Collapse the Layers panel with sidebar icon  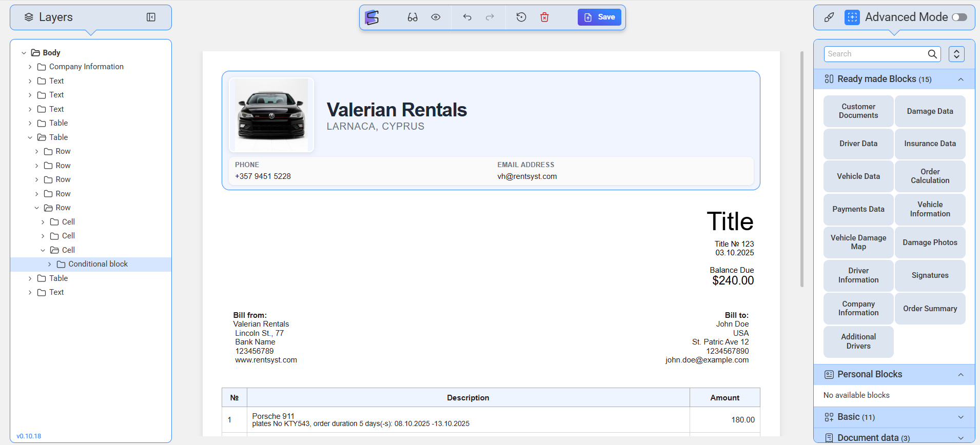[x=151, y=17]
